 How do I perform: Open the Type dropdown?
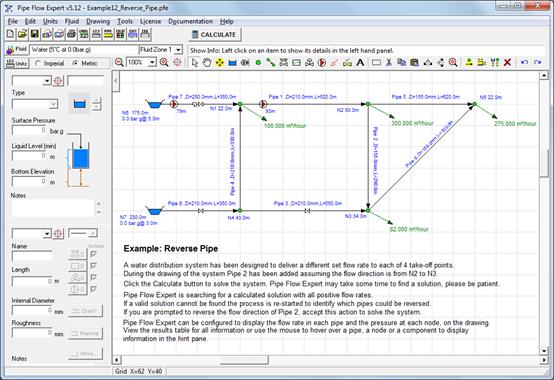(53, 104)
